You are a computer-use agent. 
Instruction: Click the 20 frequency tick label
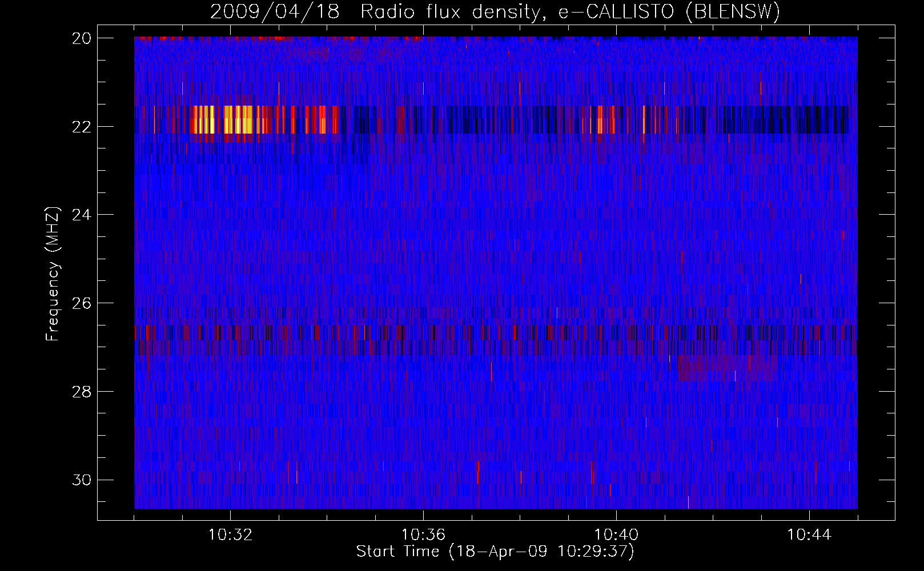82,38
